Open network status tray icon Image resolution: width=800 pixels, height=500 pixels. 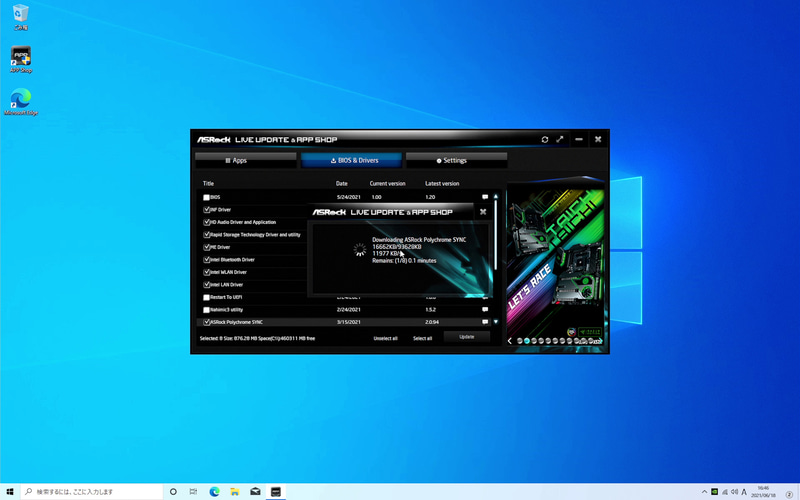(724, 492)
